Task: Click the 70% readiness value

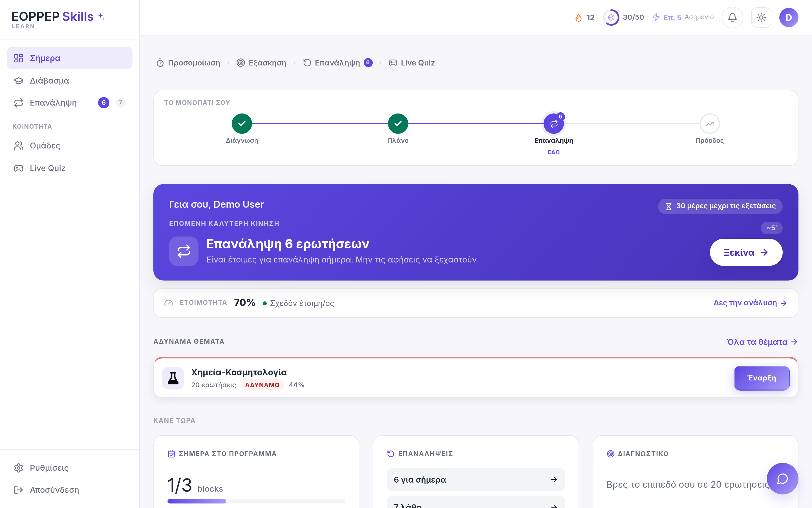Action: (245, 303)
